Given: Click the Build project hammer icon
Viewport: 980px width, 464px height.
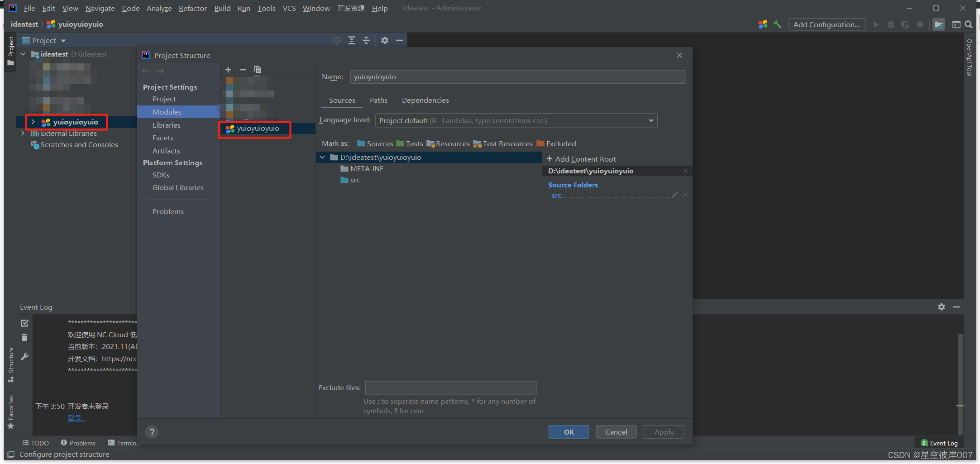Looking at the screenshot, I should (x=777, y=24).
